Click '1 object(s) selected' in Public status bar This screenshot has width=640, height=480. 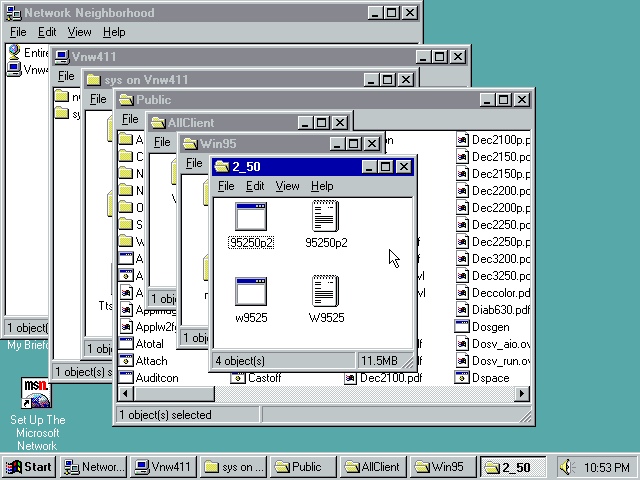(188, 415)
